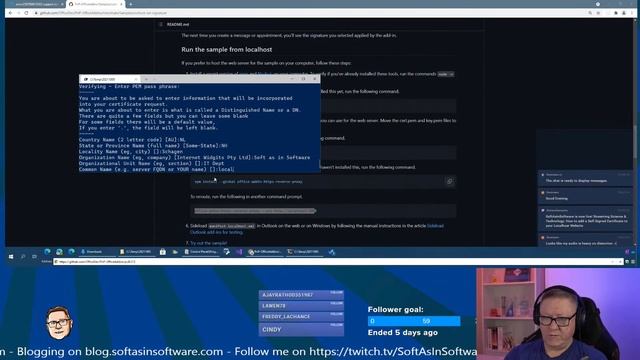The image size is (640, 360).
Task: Select the C:\Temp terminal tab
Action: pos(110,79)
